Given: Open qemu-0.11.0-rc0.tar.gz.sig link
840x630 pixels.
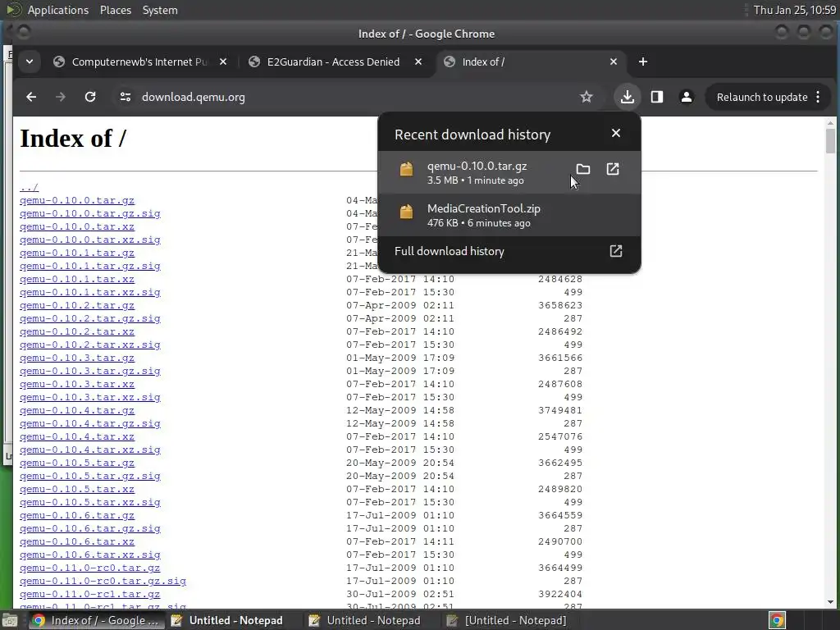Looking at the screenshot, I should 103,581.
